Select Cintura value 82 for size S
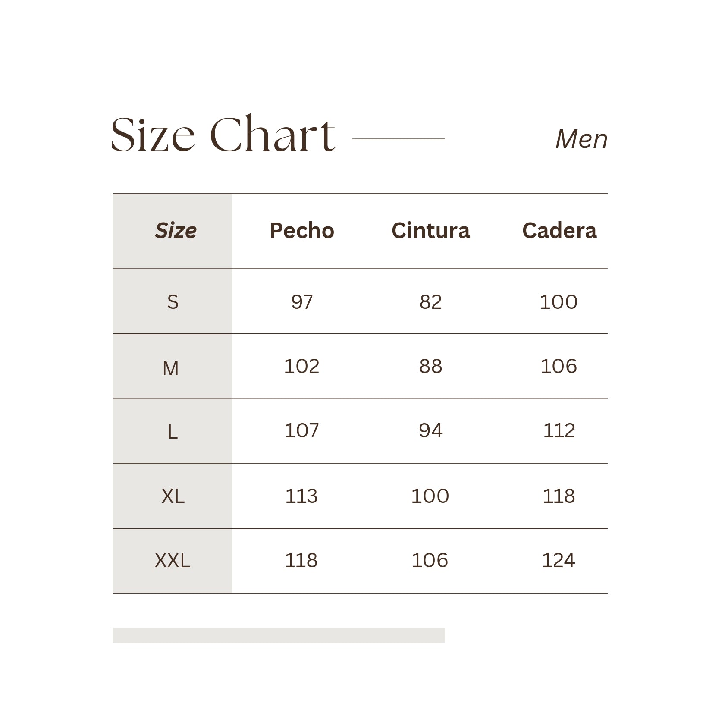Viewport: 728px width, 728px height. [x=430, y=302]
